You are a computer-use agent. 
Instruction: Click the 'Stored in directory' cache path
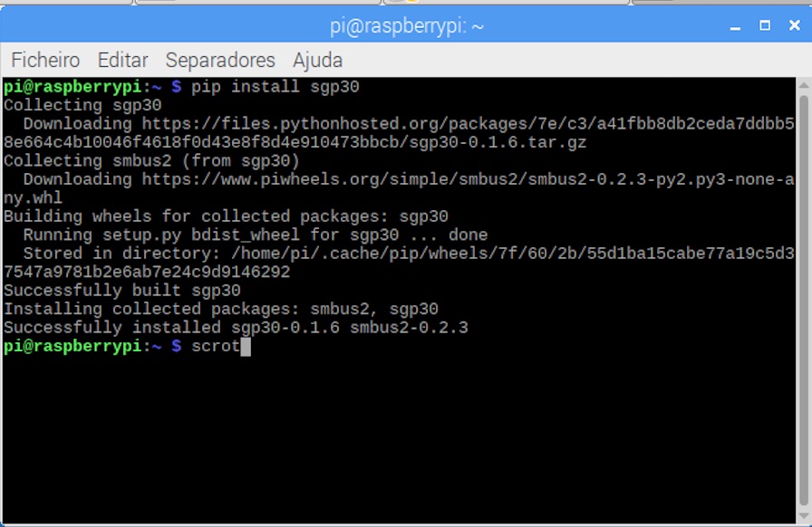click(399, 263)
